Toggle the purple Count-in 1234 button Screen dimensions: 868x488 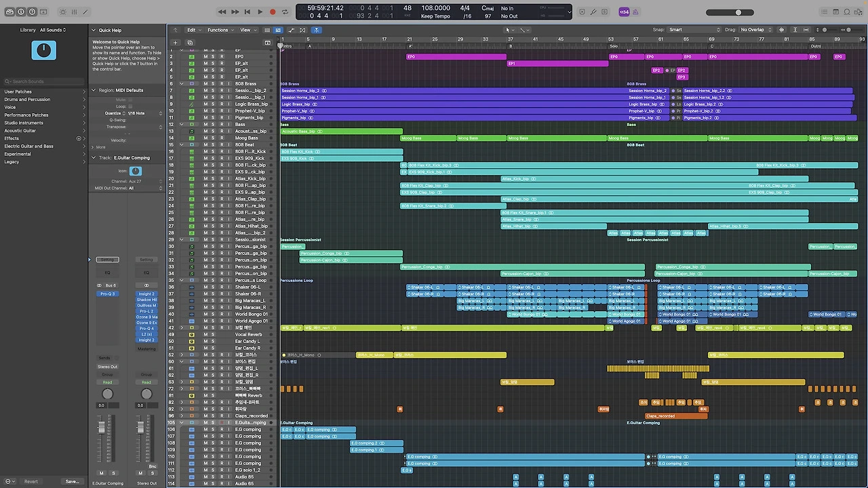(624, 12)
